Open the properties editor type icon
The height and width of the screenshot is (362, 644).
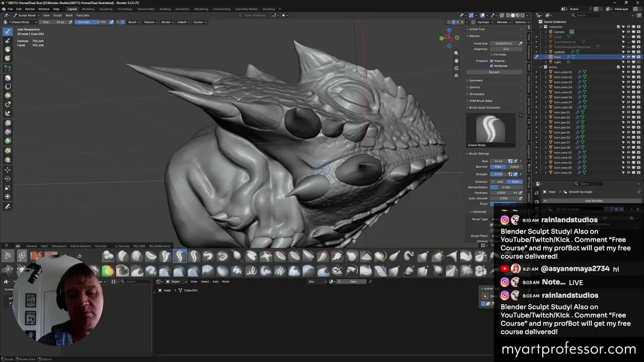540,184
